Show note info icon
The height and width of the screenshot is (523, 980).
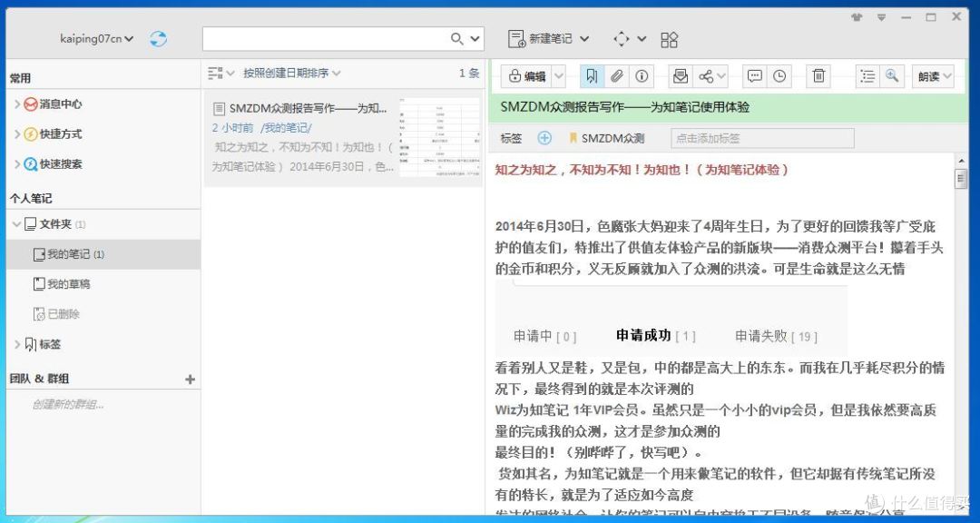coord(642,76)
